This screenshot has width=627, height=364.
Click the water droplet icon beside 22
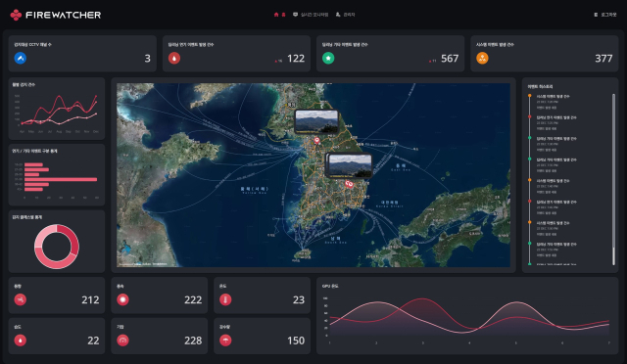click(x=20, y=341)
